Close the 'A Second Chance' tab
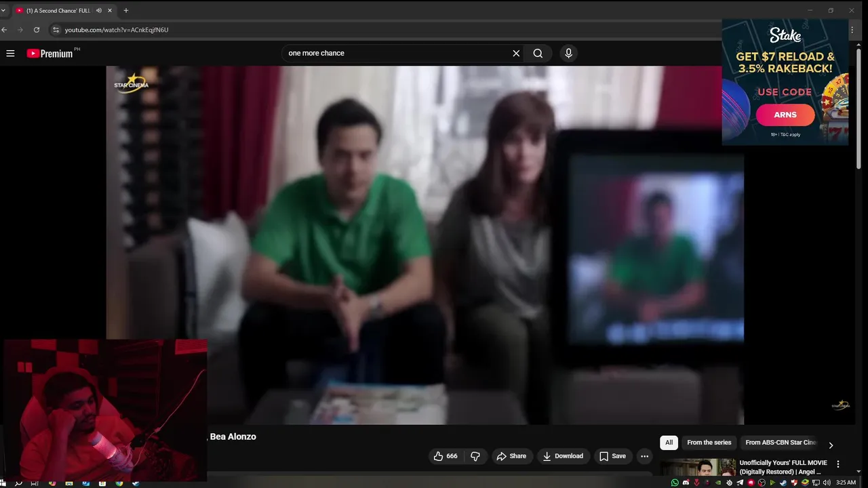868x488 pixels. point(110,10)
